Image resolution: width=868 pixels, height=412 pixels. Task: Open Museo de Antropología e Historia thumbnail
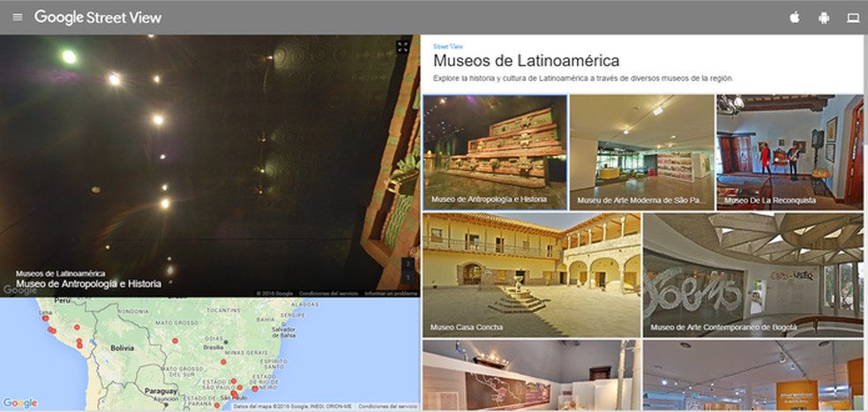click(x=495, y=153)
